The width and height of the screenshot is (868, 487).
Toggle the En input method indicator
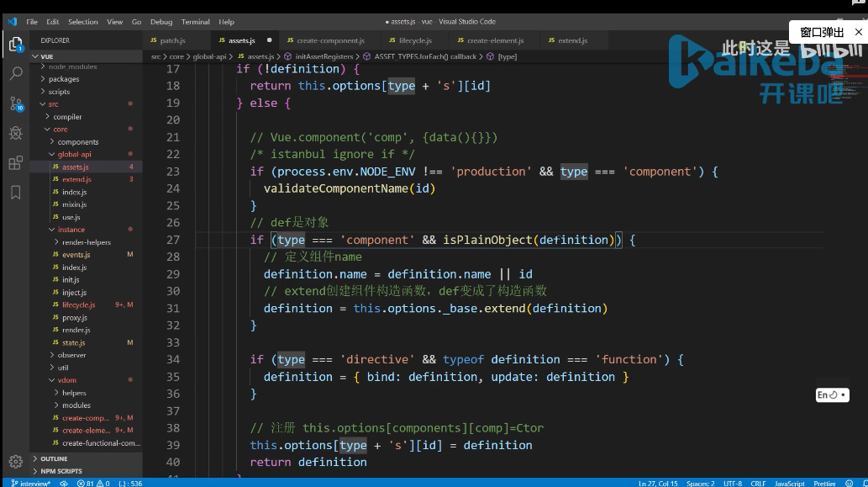[x=832, y=395]
